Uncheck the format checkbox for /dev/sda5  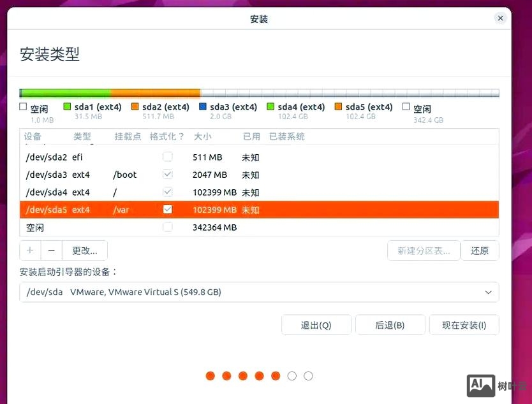(168, 209)
